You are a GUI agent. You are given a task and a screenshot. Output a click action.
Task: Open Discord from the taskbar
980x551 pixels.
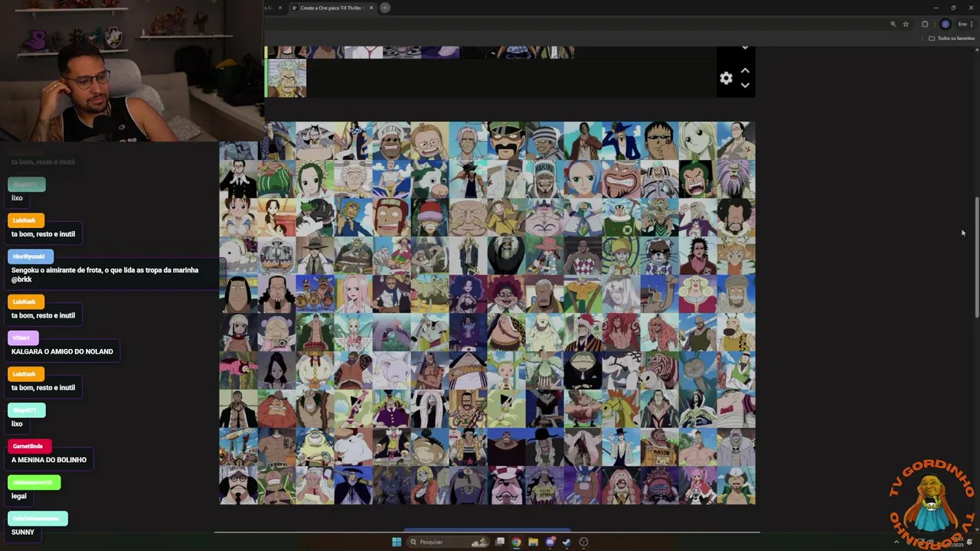550,542
